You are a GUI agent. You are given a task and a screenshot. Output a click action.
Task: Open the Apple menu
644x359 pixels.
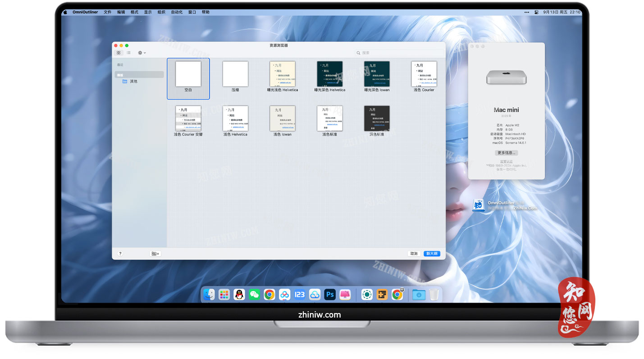click(65, 12)
